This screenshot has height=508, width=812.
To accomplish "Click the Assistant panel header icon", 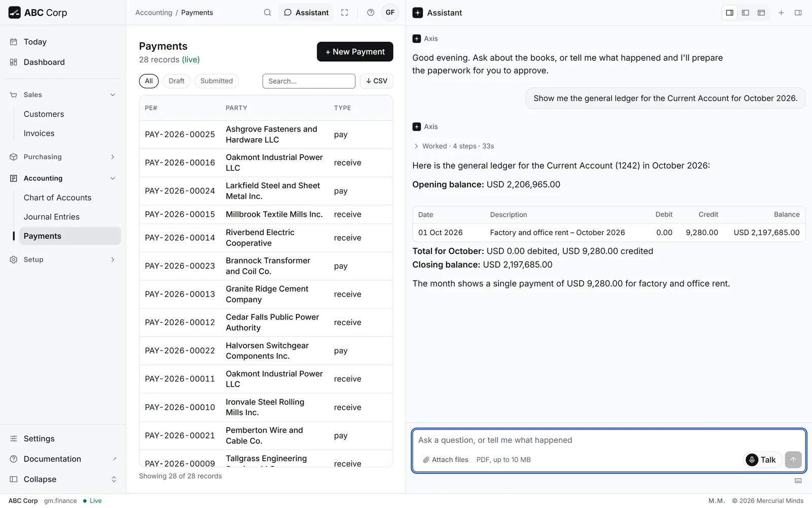I will [418, 13].
